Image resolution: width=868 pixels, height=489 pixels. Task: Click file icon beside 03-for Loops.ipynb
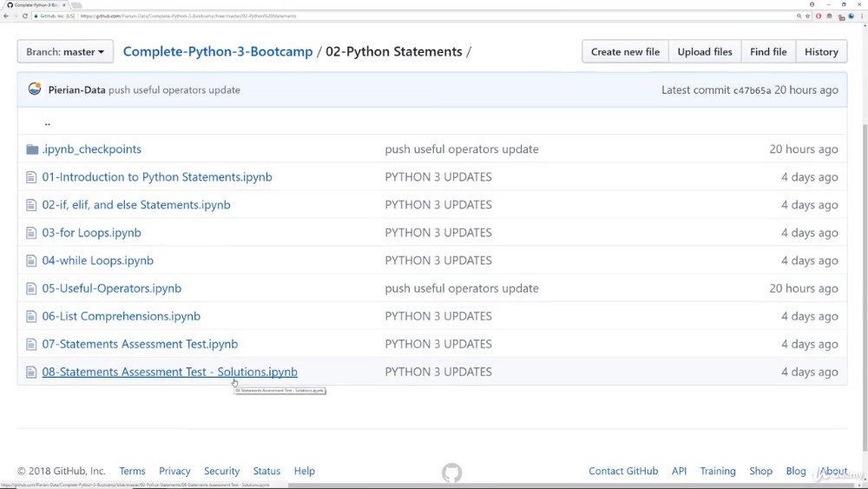tap(31, 233)
